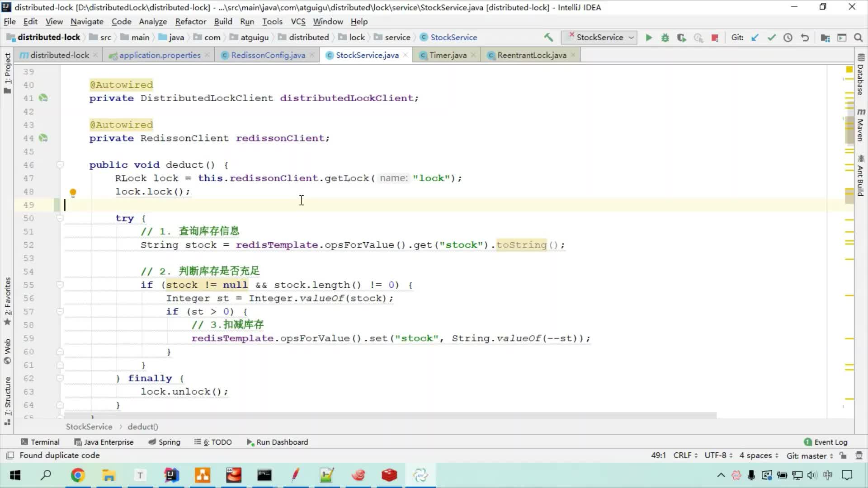Show Git history clock icon
Viewport: 868px width, 488px height.
(x=788, y=38)
